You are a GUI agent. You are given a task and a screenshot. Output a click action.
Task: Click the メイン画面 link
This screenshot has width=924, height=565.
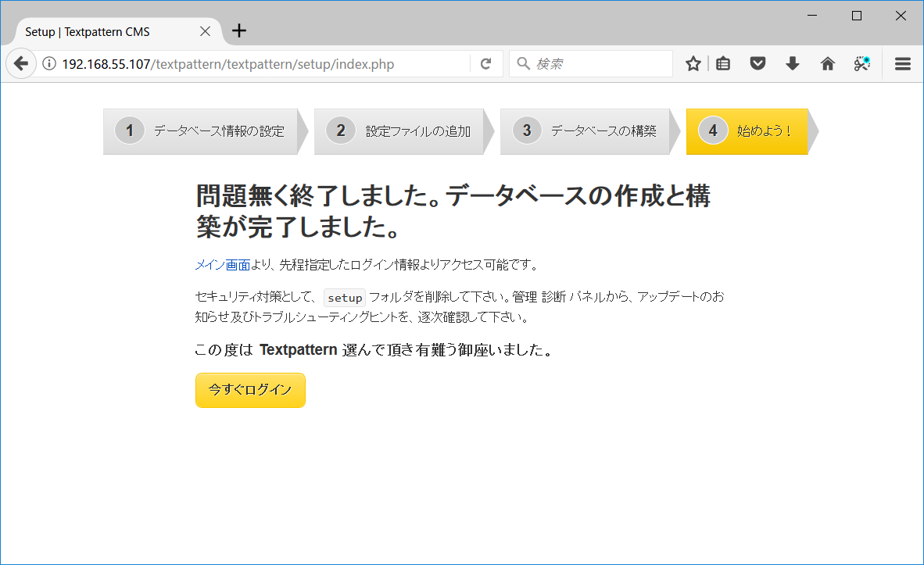pos(224,264)
